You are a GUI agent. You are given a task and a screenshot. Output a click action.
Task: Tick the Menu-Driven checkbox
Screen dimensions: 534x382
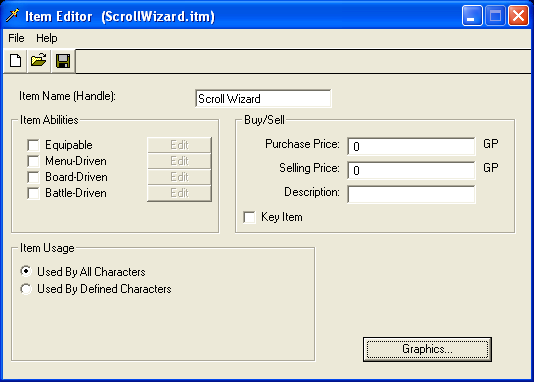33,161
